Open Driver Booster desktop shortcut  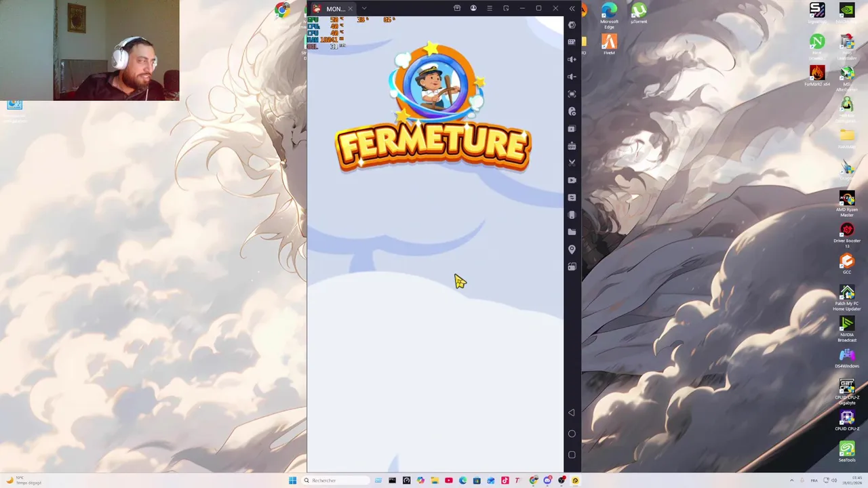tap(847, 235)
